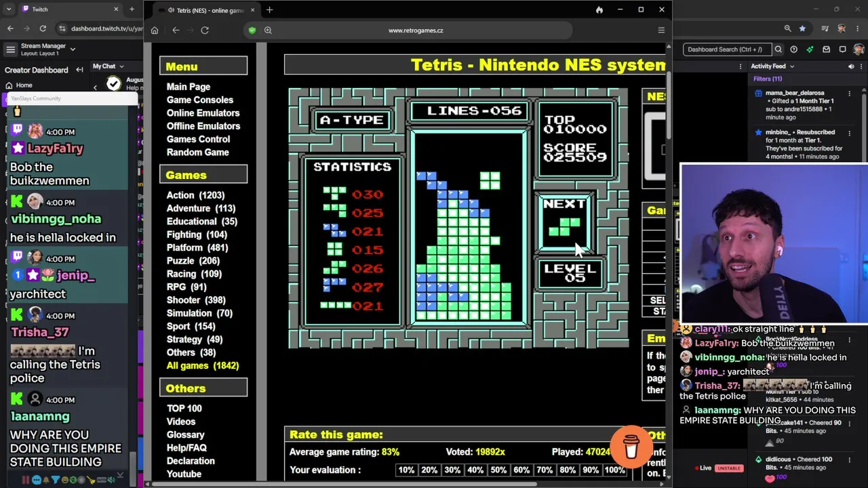Mute the Activity Feed sound icon
The width and height of the screenshot is (868, 488).
pos(851,66)
